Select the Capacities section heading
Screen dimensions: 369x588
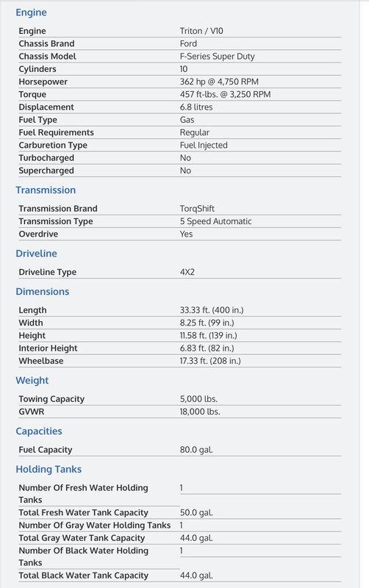pyautogui.click(x=39, y=431)
